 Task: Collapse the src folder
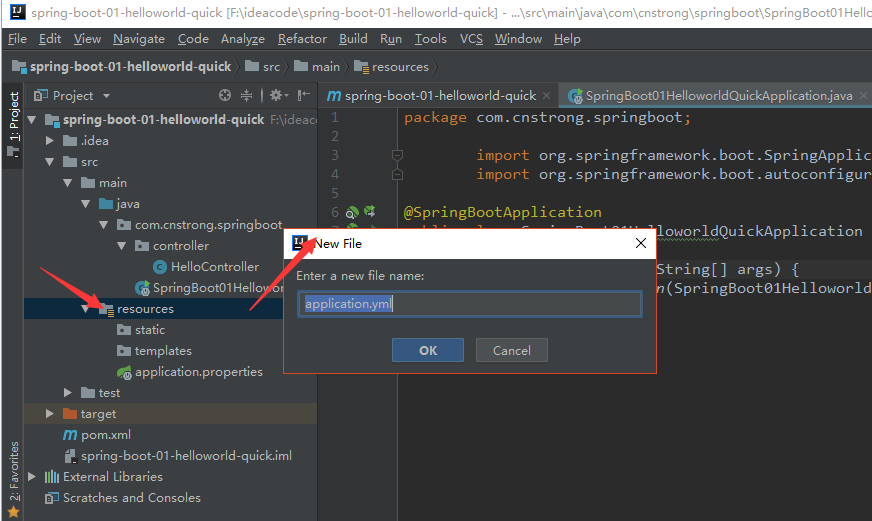click(49, 162)
